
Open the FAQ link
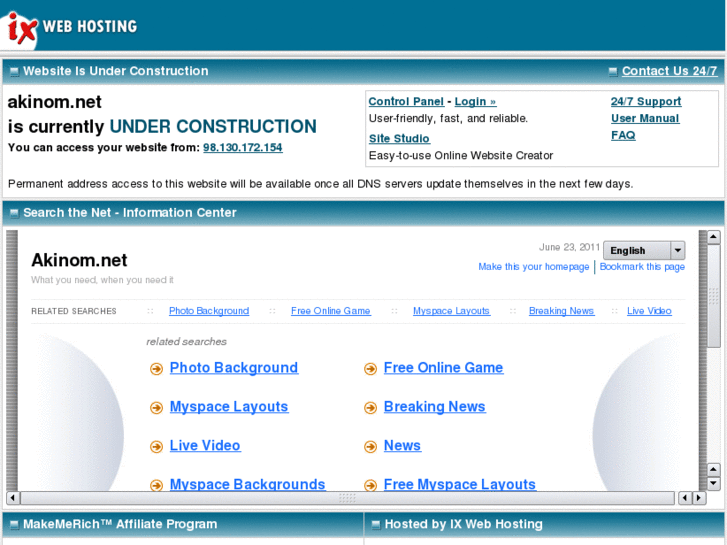point(623,135)
